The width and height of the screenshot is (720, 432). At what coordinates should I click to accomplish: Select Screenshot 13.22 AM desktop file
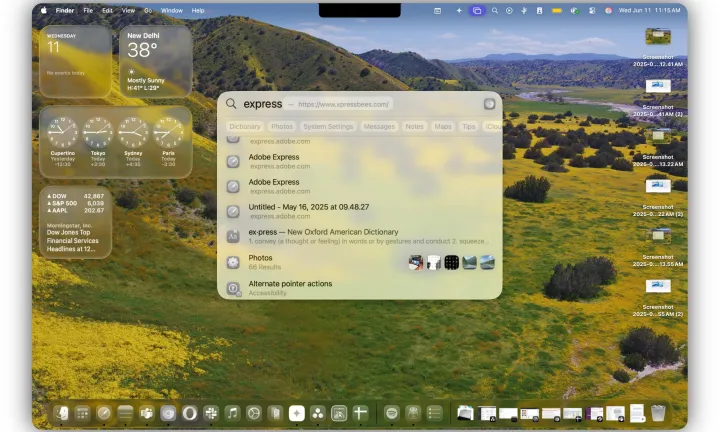pyautogui.click(x=658, y=147)
